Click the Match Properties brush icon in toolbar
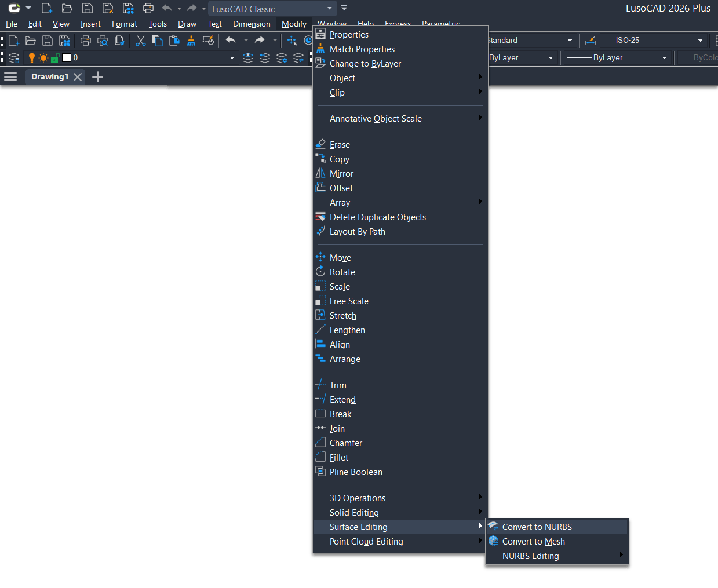This screenshot has width=718, height=588. pyautogui.click(x=191, y=41)
